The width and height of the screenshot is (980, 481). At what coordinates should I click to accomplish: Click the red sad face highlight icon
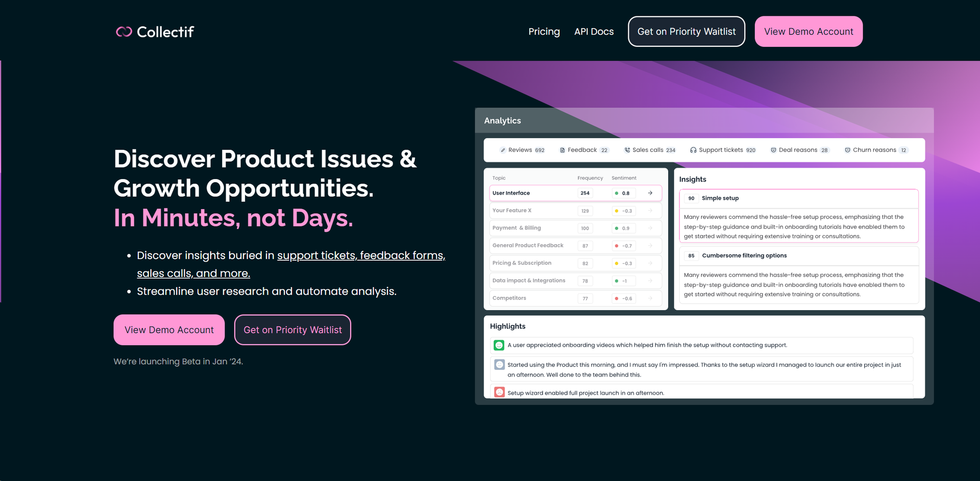[x=499, y=392]
